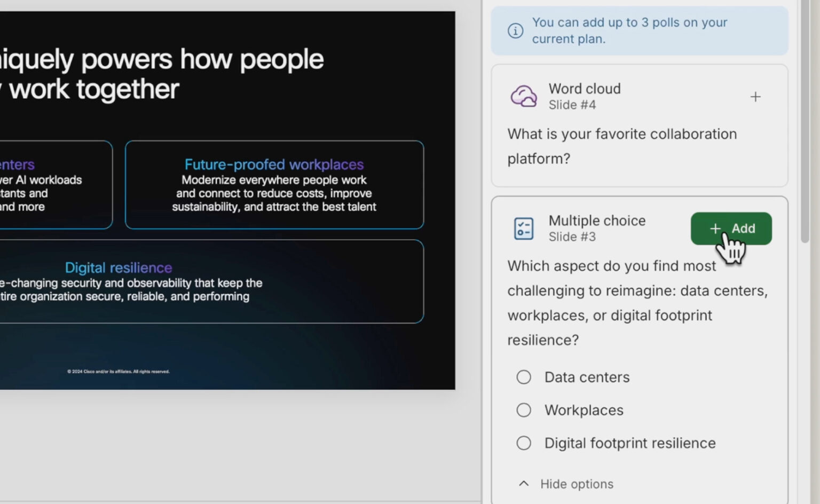Image resolution: width=820 pixels, height=504 pixels.
Task: Click the Slide #3 label
Action: coord(572,237)
